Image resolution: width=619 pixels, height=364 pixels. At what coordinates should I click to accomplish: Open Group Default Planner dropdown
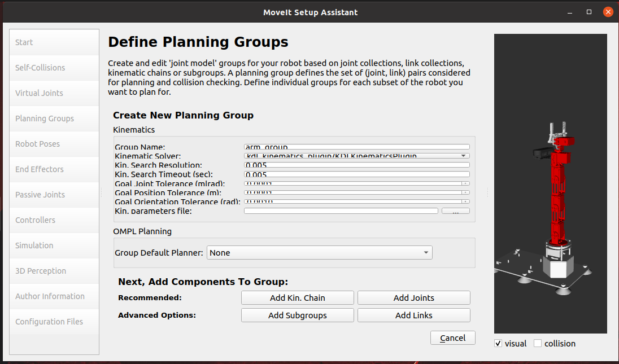319,253
